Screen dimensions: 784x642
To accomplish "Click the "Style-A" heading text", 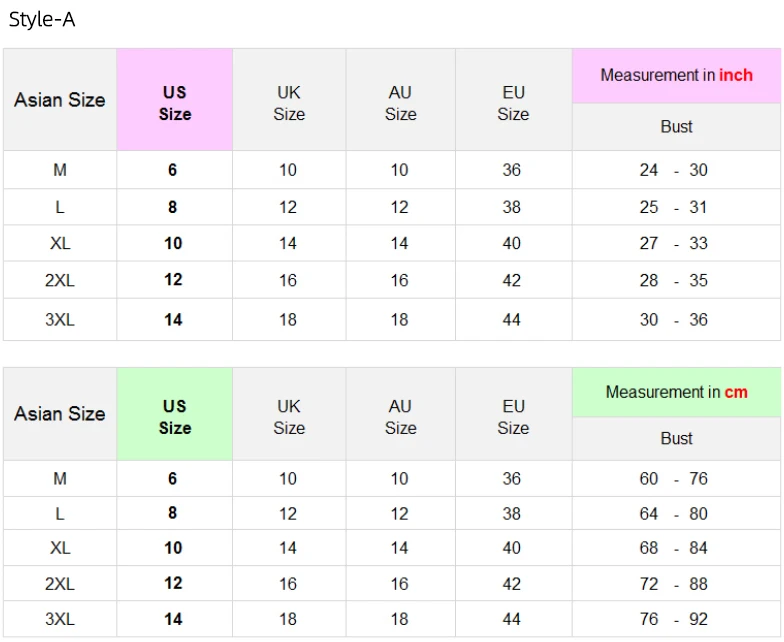I will coord(42,20).
